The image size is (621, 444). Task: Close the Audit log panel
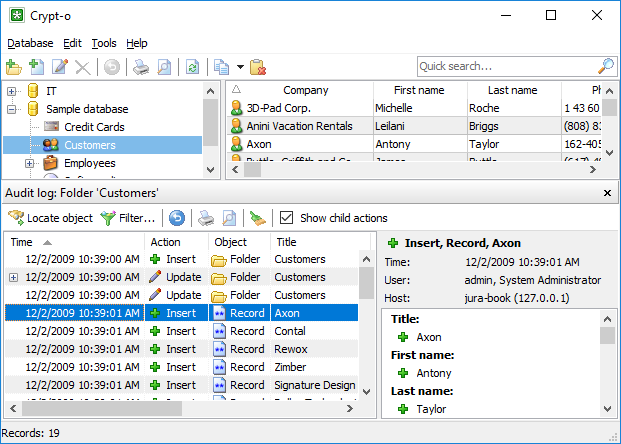tap(607, 192)
